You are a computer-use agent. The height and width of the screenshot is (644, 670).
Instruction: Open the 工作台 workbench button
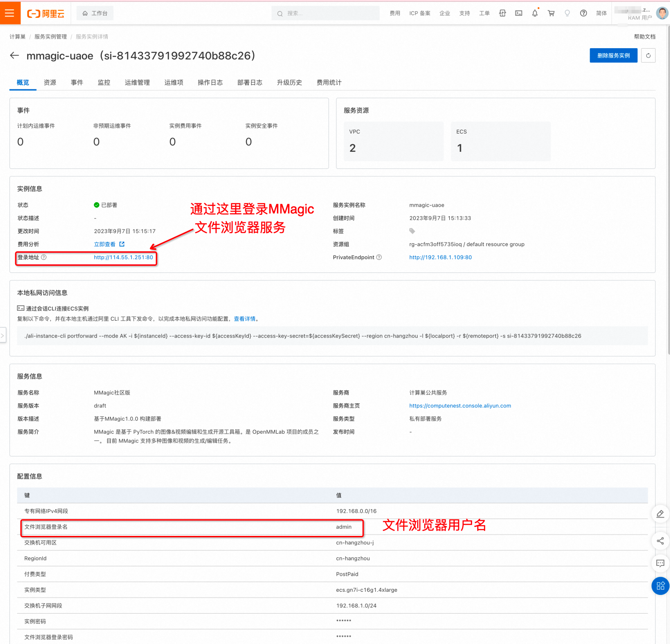click(95, 13)
